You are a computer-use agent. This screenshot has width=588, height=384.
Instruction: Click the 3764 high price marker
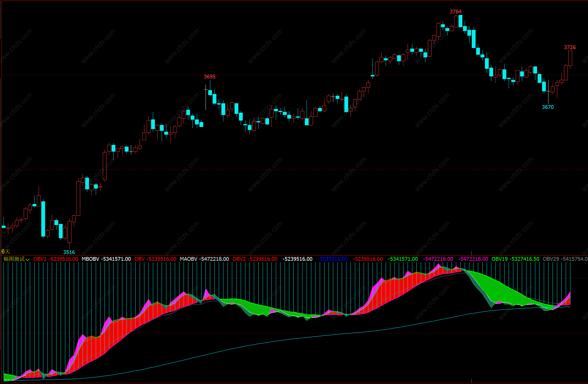click(455, 12)
